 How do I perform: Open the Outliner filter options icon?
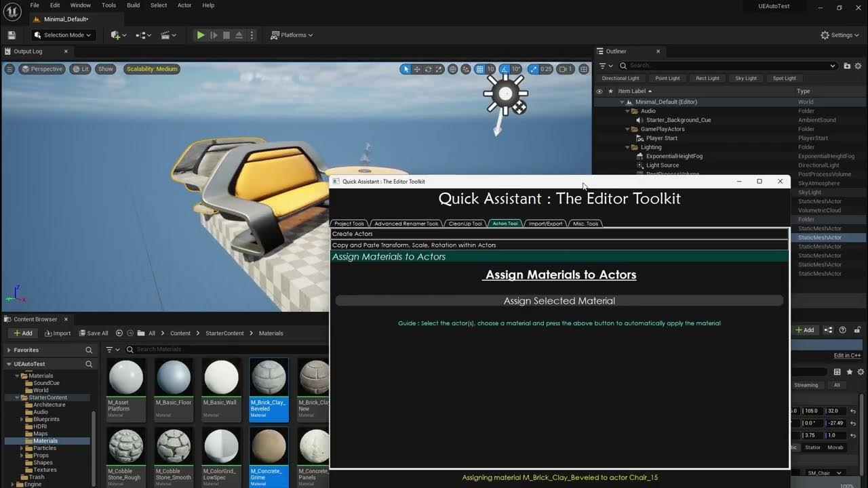click(605, 66)
